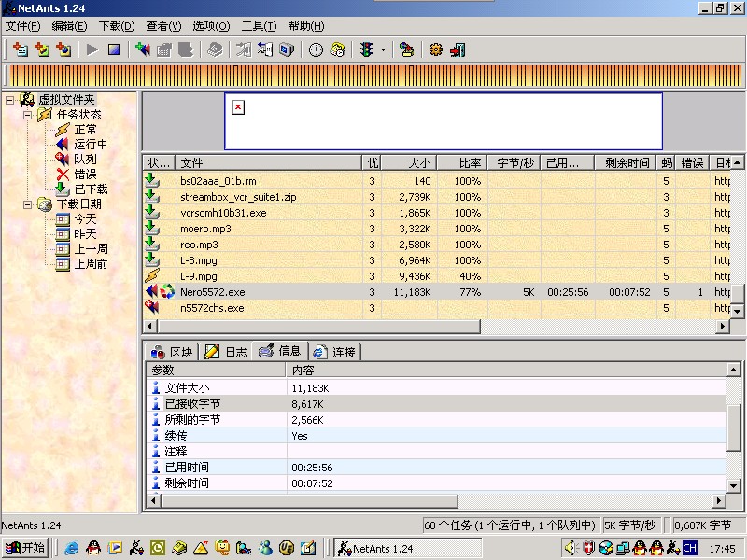Click the third add-job icon with globe
The height and width of the screenshot is (560, 747).
pyautogui.click(x=63, y=49)
